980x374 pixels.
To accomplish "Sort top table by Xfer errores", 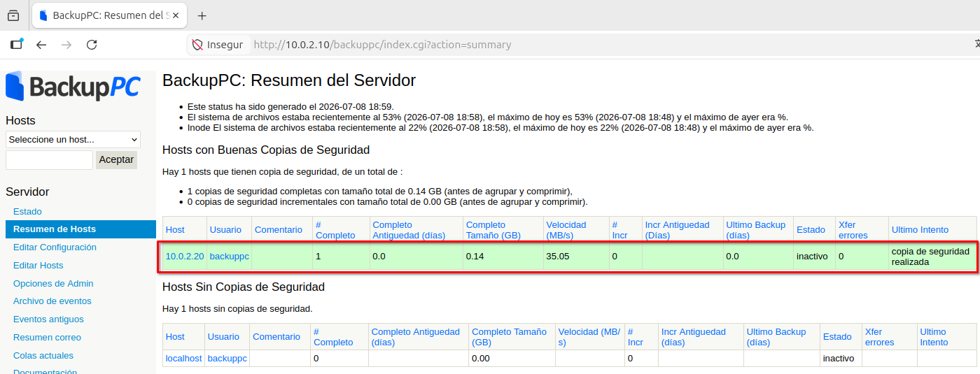I will point(853,230).
